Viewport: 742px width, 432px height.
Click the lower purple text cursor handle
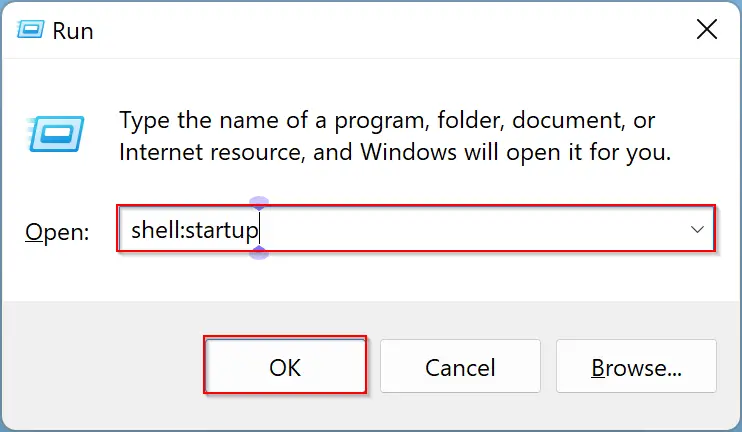coord(259,253)
